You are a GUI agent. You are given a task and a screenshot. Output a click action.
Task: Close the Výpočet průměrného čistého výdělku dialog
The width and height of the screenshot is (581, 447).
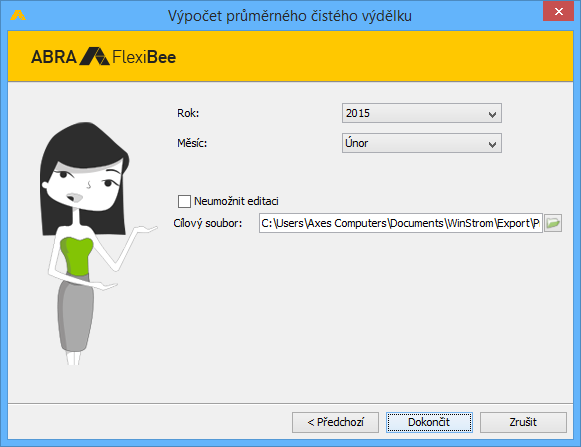(x=558, y=11)
